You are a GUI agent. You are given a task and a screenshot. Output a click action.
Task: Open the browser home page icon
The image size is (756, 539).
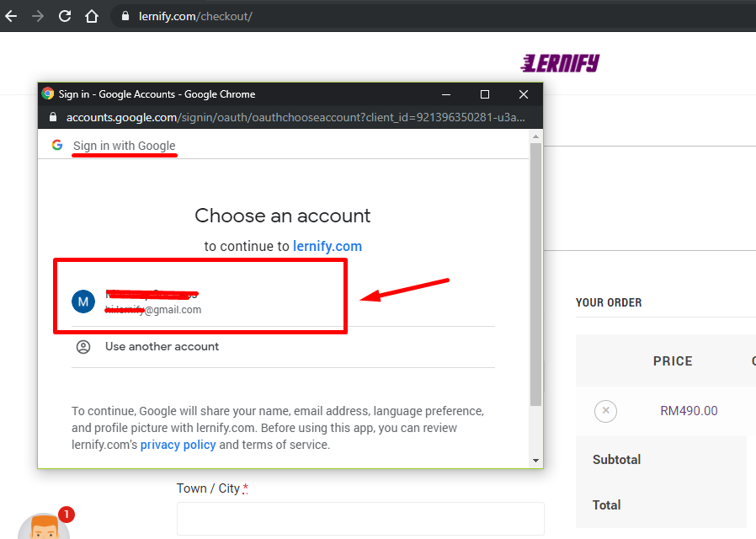click(92, 16)
